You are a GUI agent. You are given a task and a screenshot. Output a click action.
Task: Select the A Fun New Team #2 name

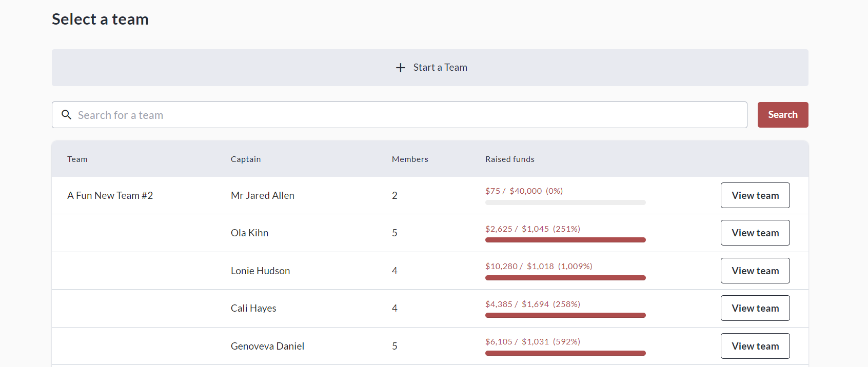click(x=110, y=195)
